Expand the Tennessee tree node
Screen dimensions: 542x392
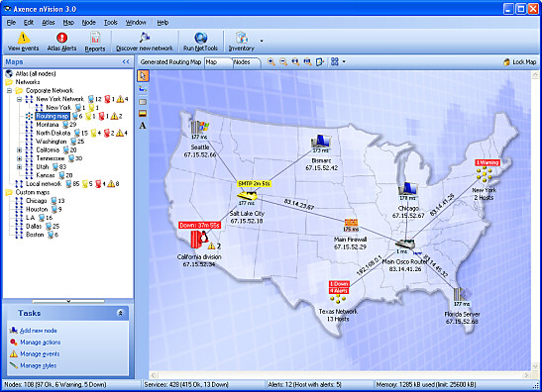(x=20, y=158)
